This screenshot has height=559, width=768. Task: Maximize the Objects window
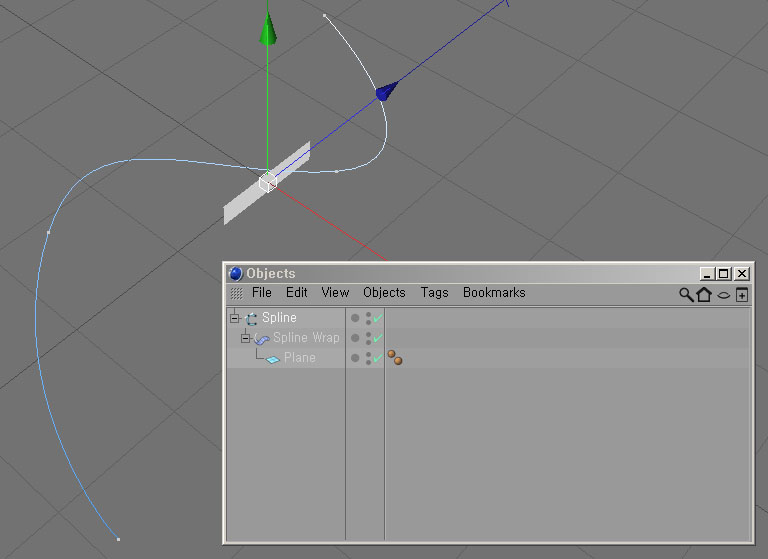pos(724,273)
